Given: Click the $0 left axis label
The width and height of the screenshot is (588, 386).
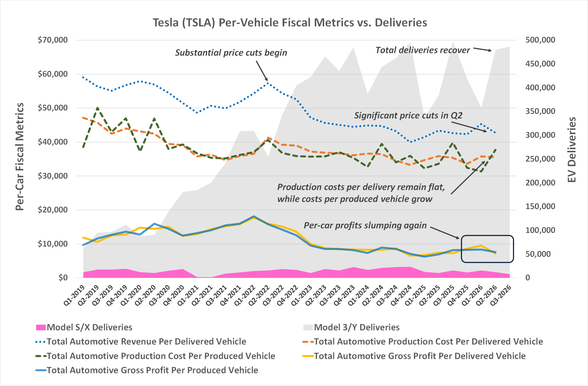Looking at the screenshot, I should (x=63, y=278).
